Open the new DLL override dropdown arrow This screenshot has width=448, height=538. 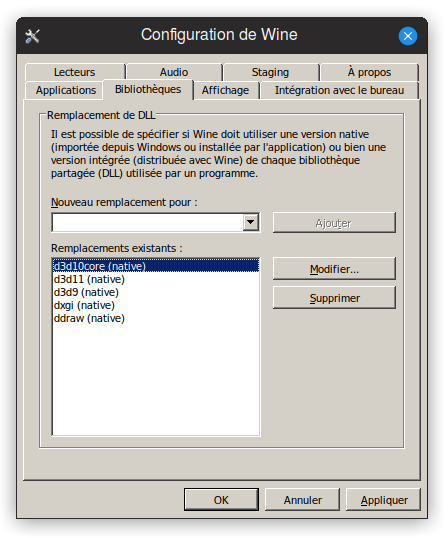(251, 222)
